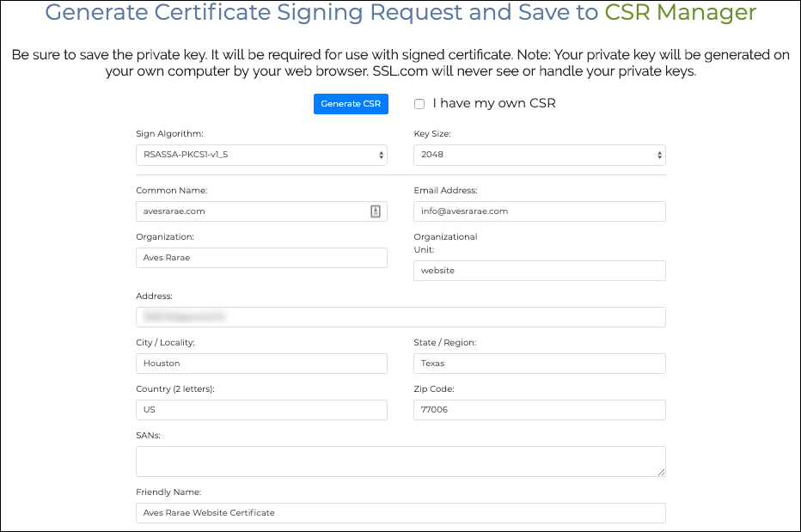
Task: Click the autofill icon in Common Name field
Action: click(x=376, y=211)
